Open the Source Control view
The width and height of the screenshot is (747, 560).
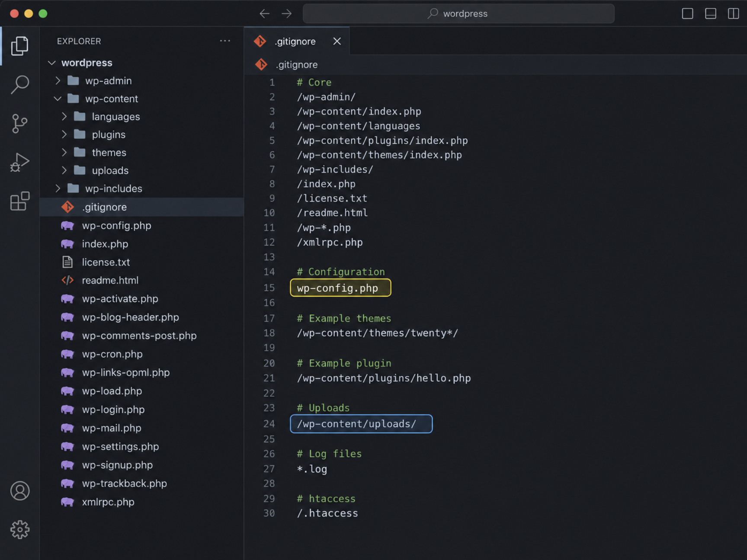click(x=19, y=124)
